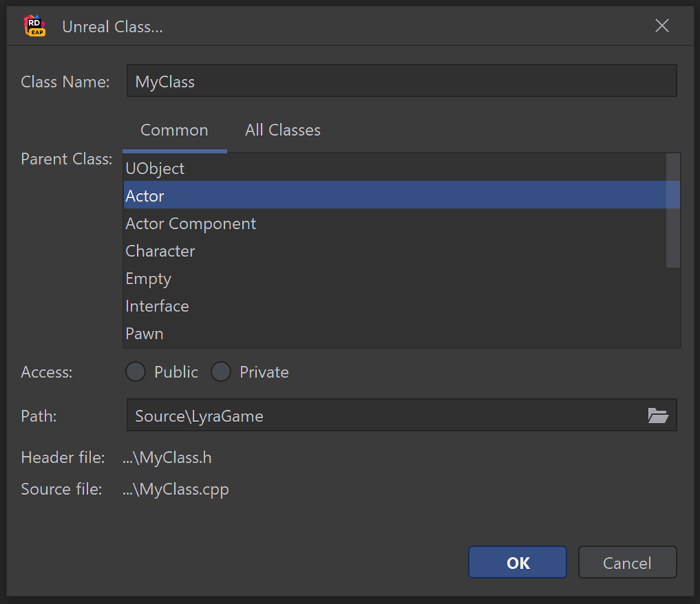Image resolution: width=700 pixels, height=604 pixels.
Task: Select Actor in parent class list
Action: (x=145, y=196)
